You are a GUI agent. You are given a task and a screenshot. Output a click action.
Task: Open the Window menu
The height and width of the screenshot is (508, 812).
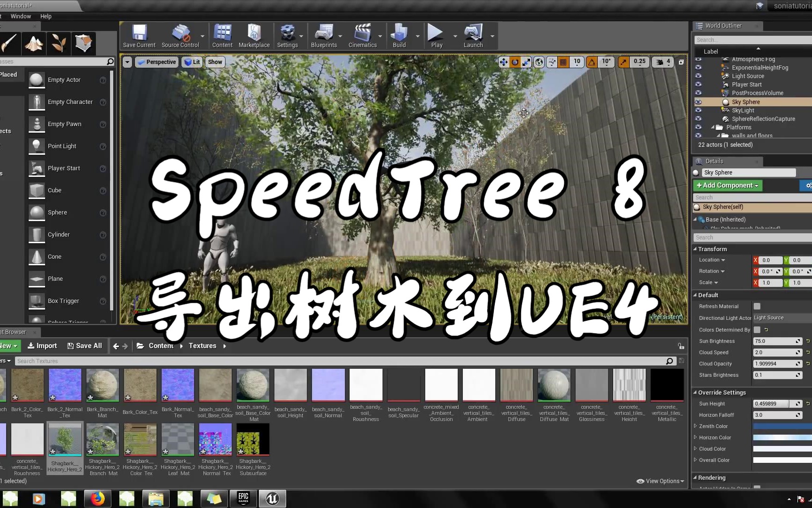pos(20,16)
